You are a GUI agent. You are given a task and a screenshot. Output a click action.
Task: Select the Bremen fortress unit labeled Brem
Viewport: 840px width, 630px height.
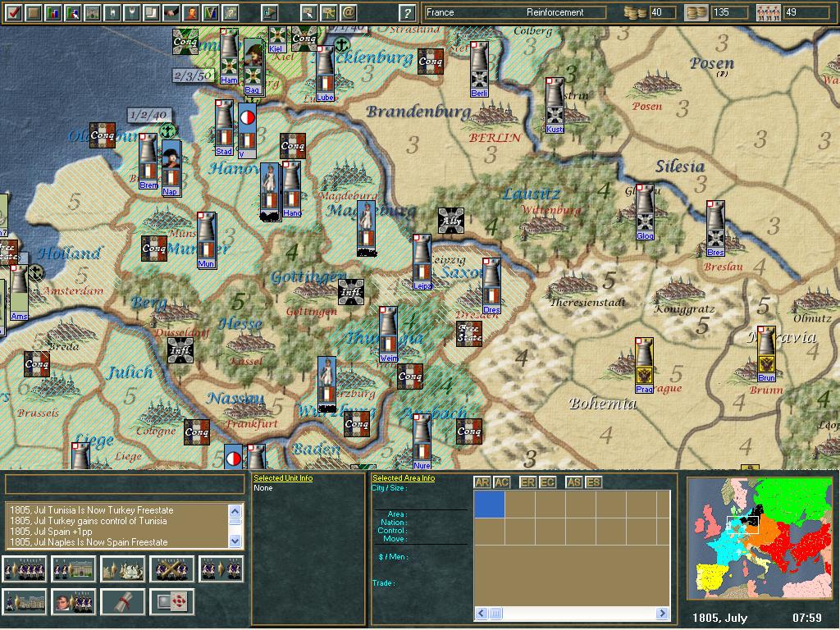148,162
